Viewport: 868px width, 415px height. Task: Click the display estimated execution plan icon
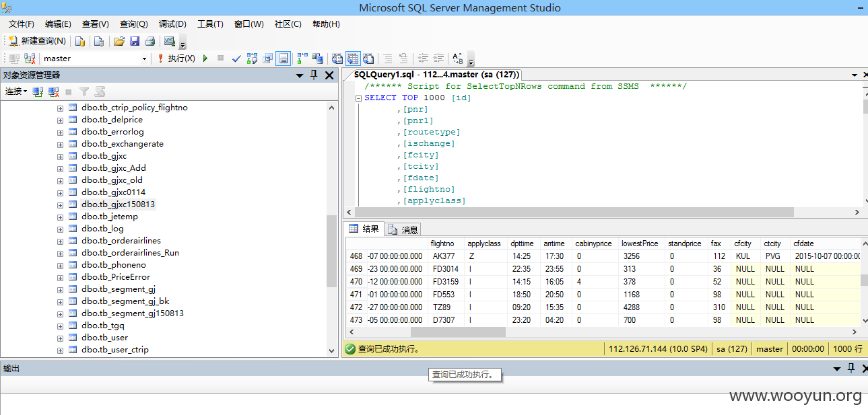point(253,59)
